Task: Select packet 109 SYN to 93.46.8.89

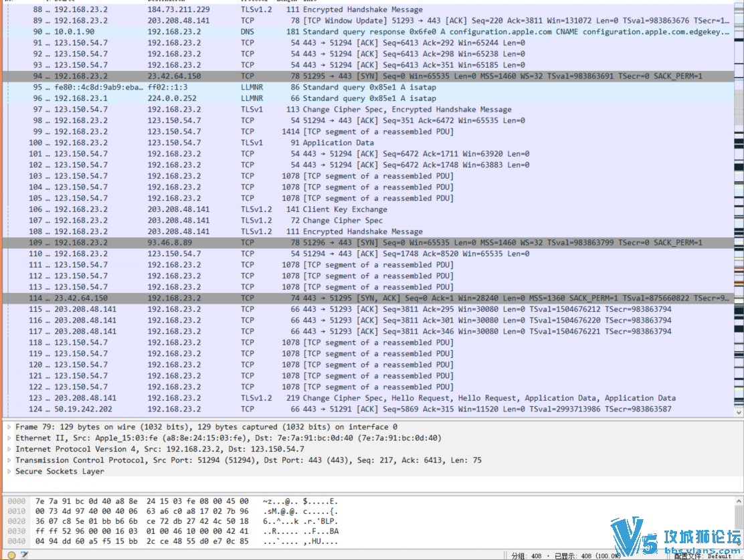Action: [368, 242]
